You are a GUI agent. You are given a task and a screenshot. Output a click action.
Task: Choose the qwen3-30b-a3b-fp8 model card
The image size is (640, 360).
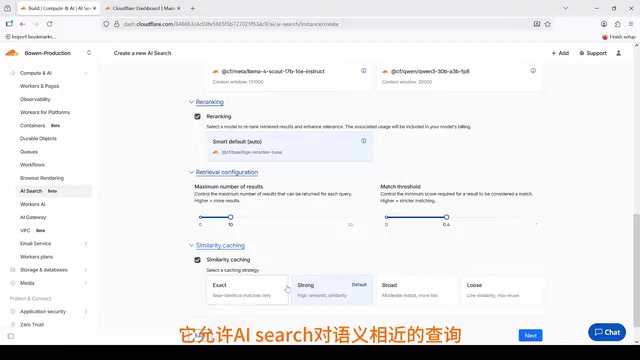[459, 76]
